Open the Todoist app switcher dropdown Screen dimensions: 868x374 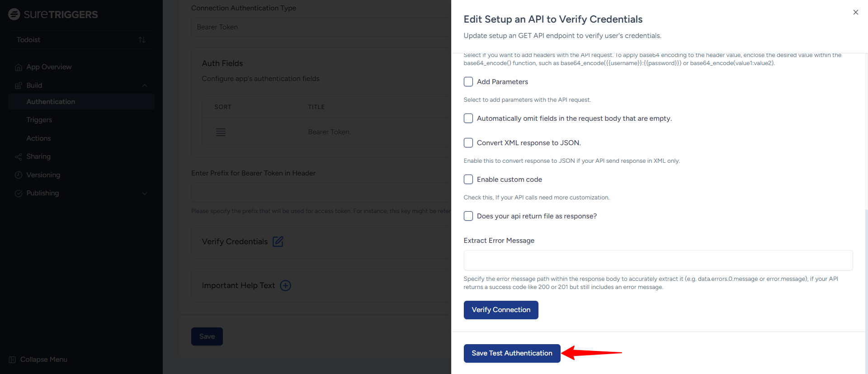click(x=81, y=40)
